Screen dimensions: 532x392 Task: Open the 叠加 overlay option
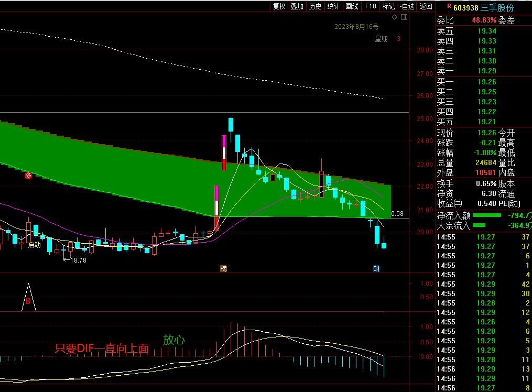coord(297,6)
